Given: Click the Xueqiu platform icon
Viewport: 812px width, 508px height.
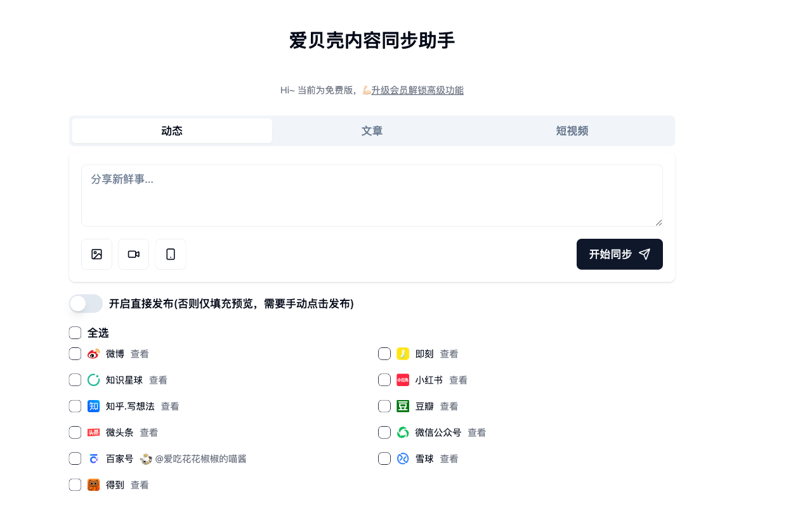Looking at the screenshot, I should click(403, 458).
